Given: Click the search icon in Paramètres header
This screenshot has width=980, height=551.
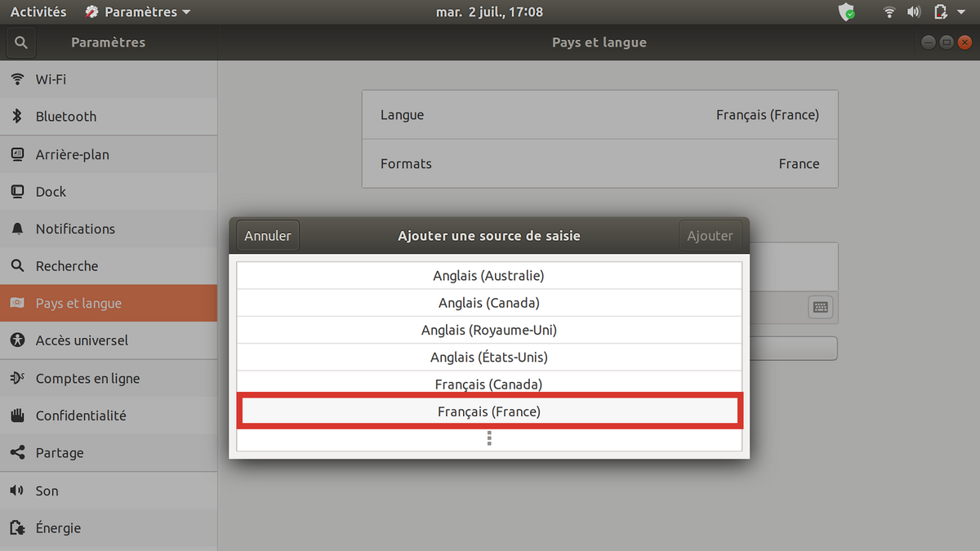Looking at the screenshot, I should click(x=20, y=42).
